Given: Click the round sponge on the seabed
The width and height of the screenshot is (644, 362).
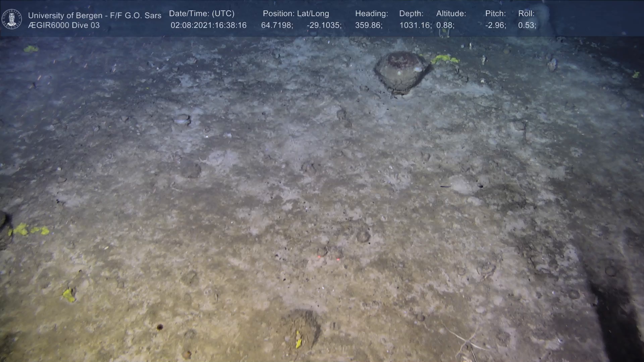Looking at the screenshot, I should [x=400, y=71].
